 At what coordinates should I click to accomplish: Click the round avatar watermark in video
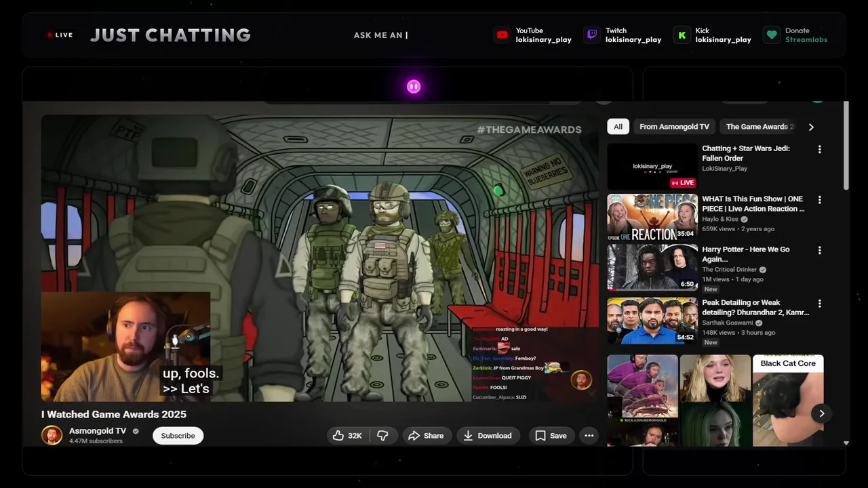coord(581,380)
